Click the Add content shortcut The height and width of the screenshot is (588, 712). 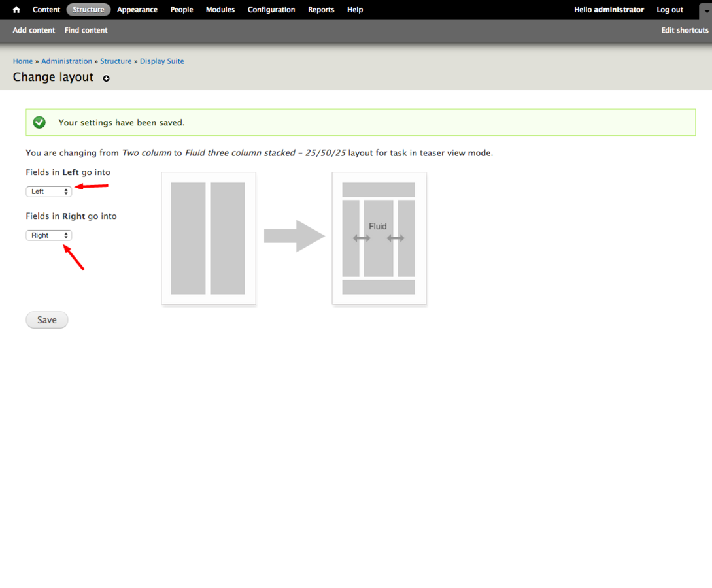(34, 31)
